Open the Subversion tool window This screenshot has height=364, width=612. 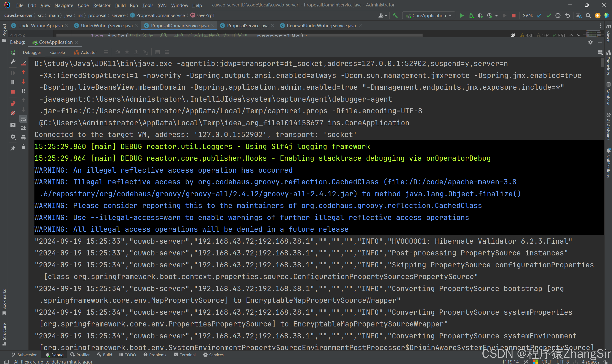point(25,355)
